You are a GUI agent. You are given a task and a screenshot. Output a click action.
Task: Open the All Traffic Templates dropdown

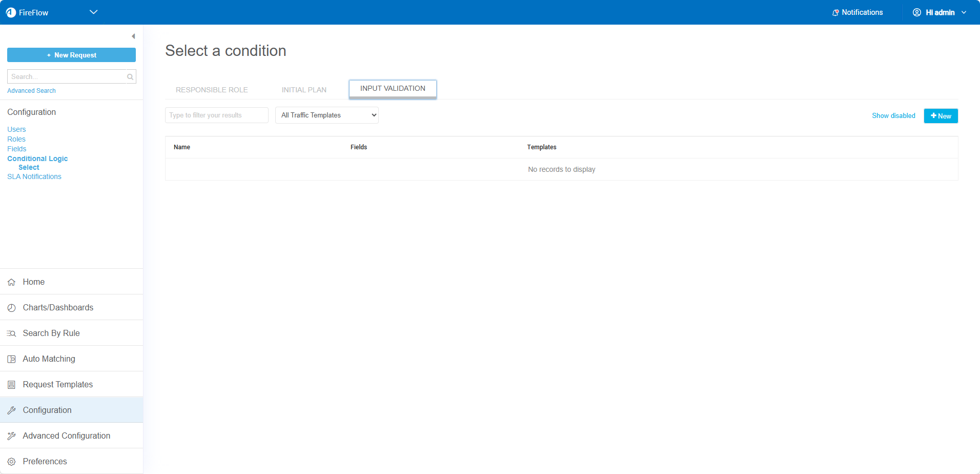click(x=326, y=115)
